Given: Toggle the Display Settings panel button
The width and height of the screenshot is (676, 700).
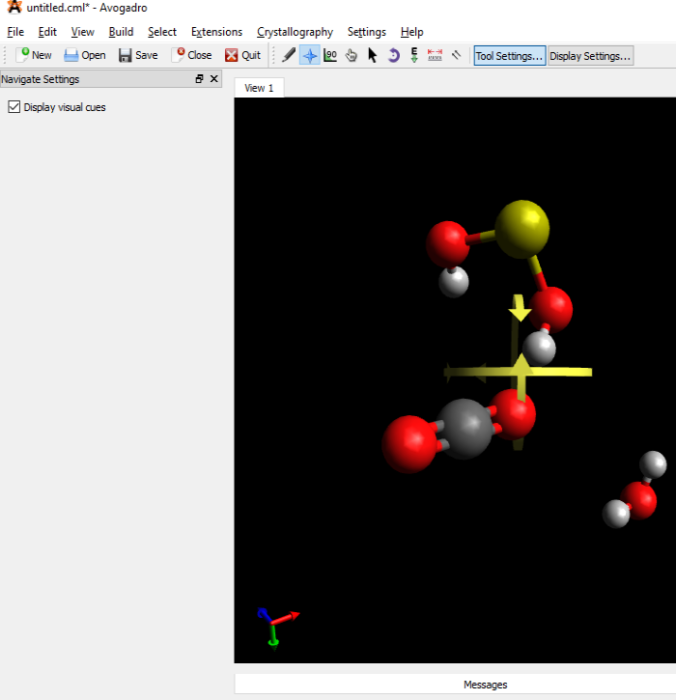Looking at the screenshot, I should 590,56.
